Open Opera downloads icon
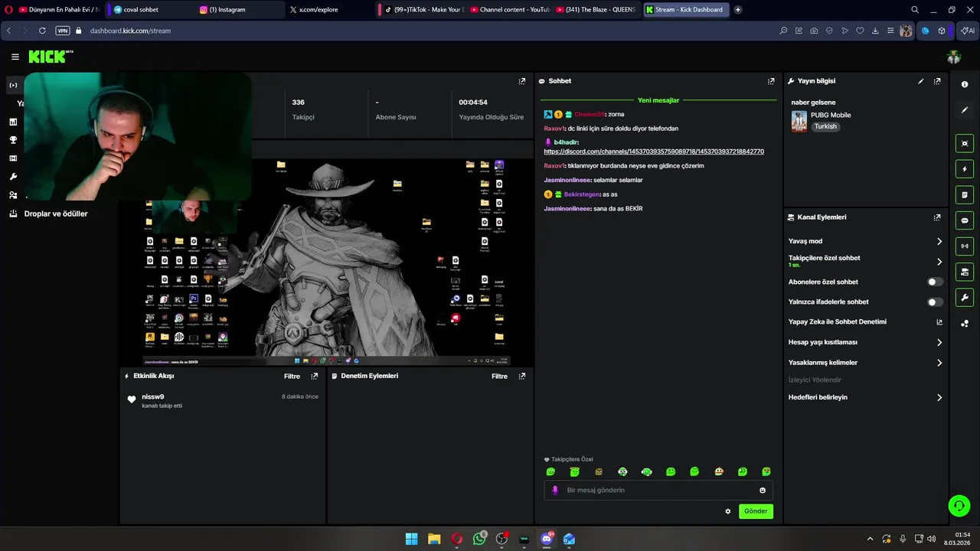 click(x=875, y=31)
